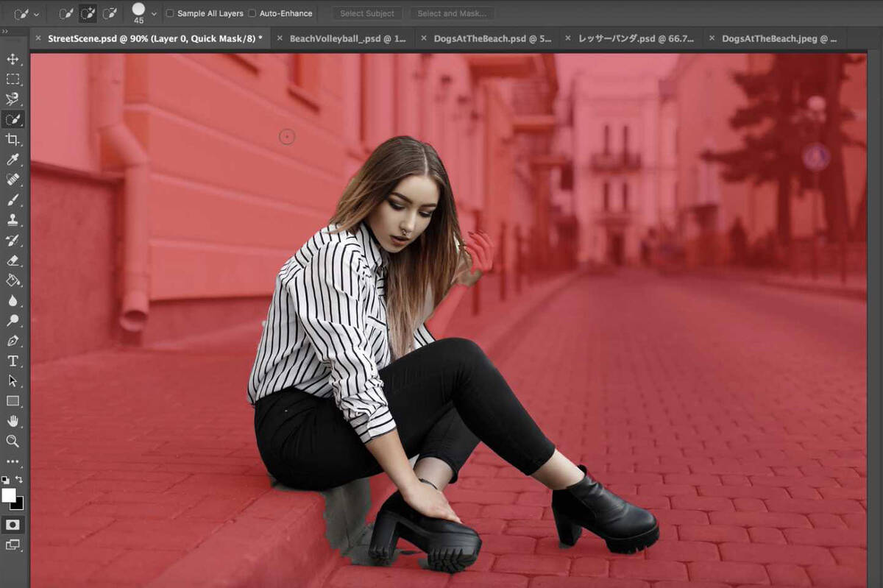
Task: Toggle the Auto-Enhance checkbox
Action: pyautogui.click(x=252, y=13)
